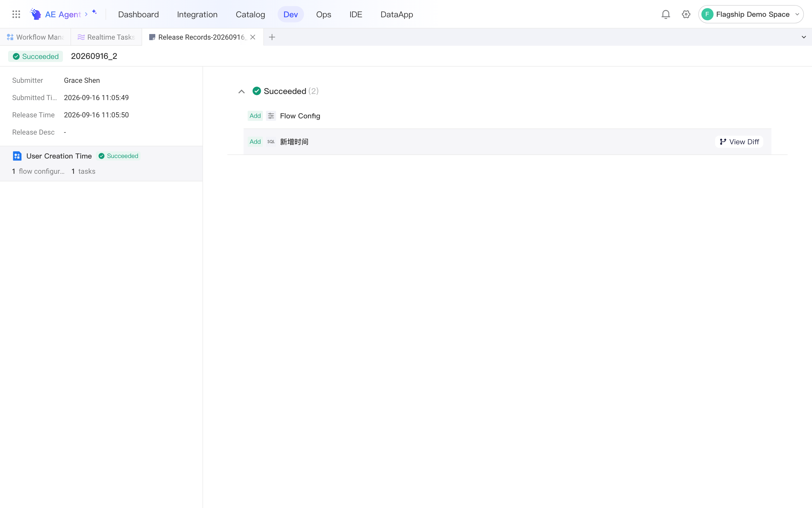The image size is (812, 508).
Task: Click the Add tag on Flow Config
Action: coord(255,116)
